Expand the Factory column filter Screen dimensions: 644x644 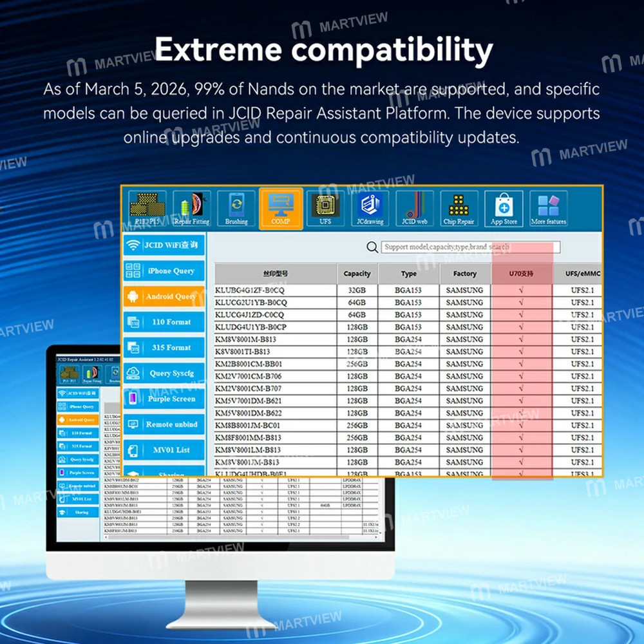[x=464, y=274]
